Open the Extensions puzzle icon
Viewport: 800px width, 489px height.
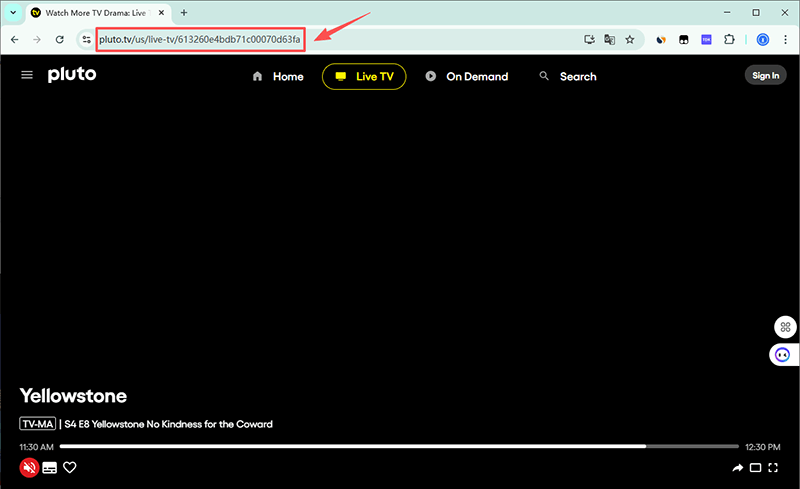[729, 39]
